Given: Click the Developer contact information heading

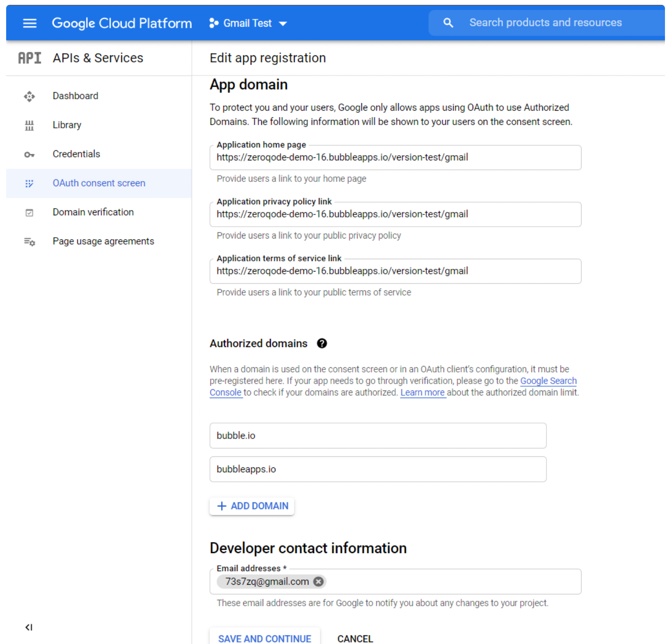Looking at the screenshot, I should (308, 548).
